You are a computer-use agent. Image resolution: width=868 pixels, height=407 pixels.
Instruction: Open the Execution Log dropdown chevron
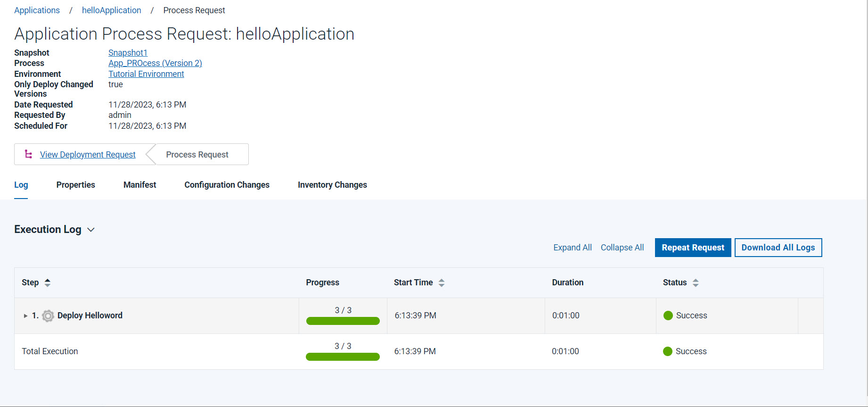91,230
